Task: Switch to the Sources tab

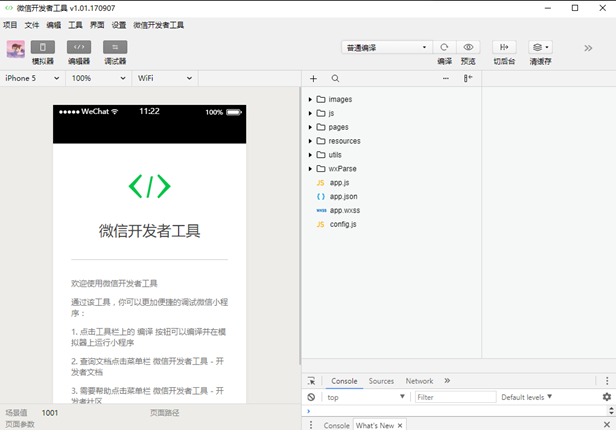Action: click(381, 381)
